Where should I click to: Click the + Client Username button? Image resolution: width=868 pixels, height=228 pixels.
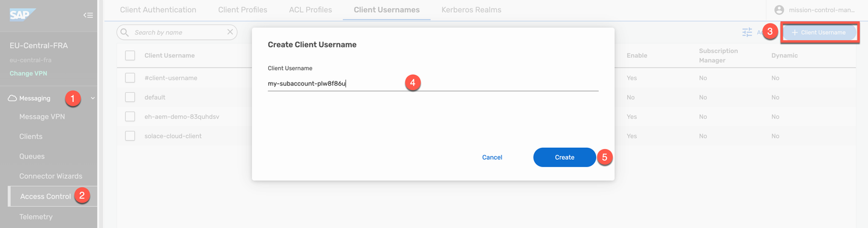click(819, 33)
